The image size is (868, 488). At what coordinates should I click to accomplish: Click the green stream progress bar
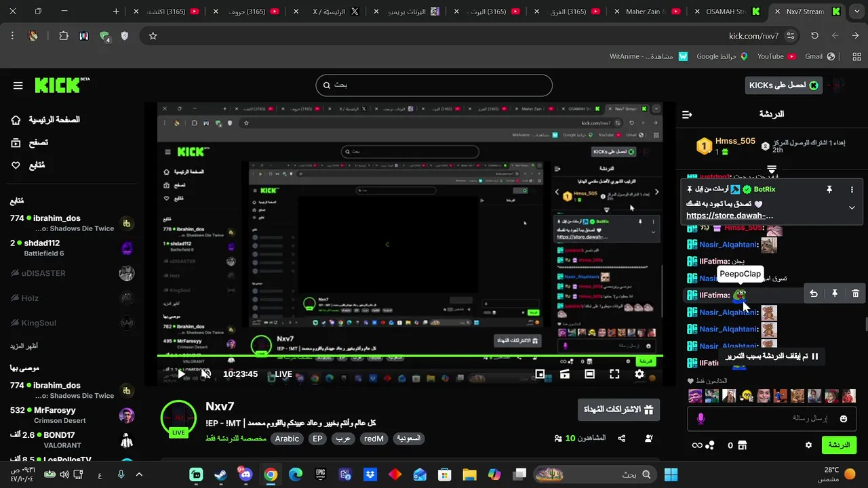tap(410, 356)
